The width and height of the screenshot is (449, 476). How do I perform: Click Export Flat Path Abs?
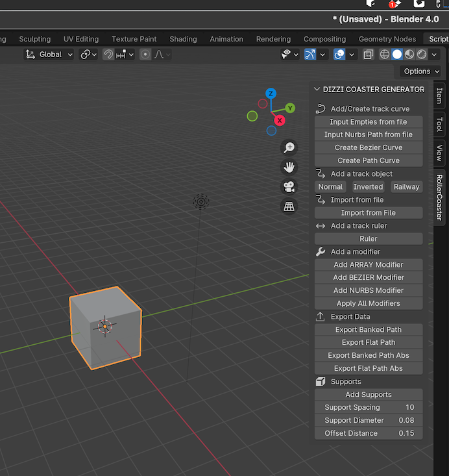point(369,369)
